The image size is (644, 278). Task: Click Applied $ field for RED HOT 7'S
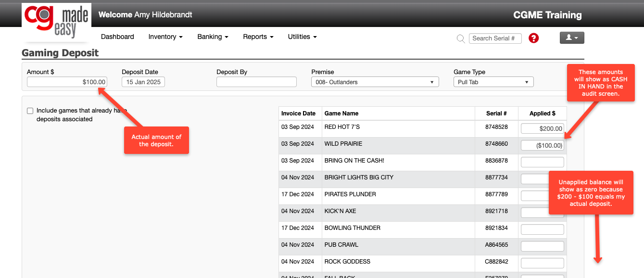(543, 128)
